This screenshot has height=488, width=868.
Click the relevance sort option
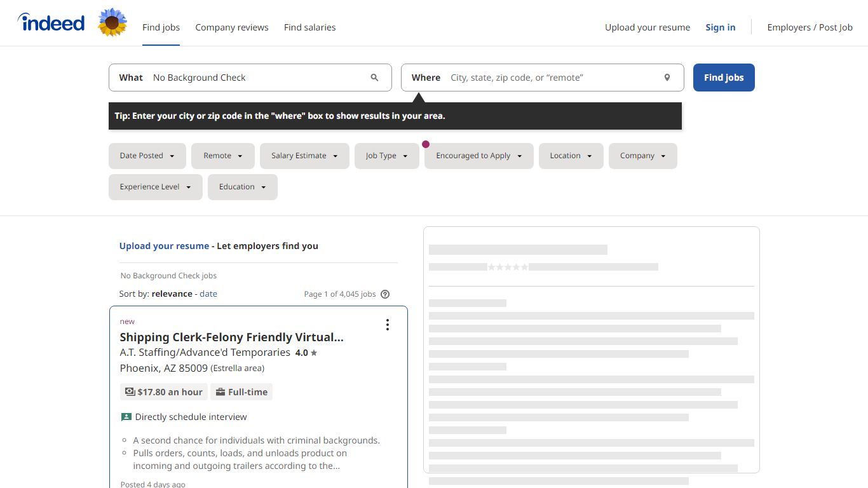(172, 294)
